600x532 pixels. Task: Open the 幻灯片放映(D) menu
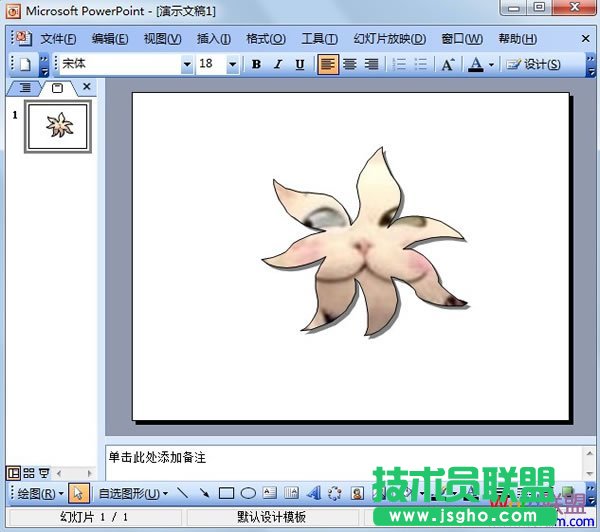click(390, 39)
